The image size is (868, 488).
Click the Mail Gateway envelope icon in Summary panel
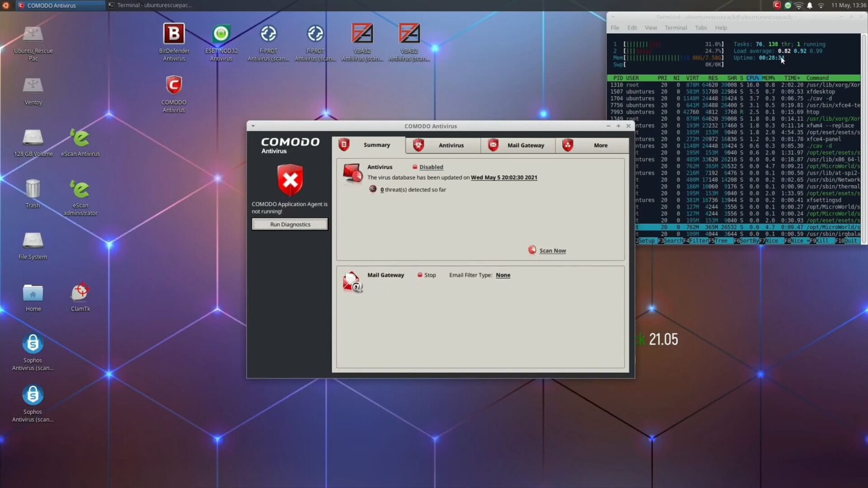point(353,282)
